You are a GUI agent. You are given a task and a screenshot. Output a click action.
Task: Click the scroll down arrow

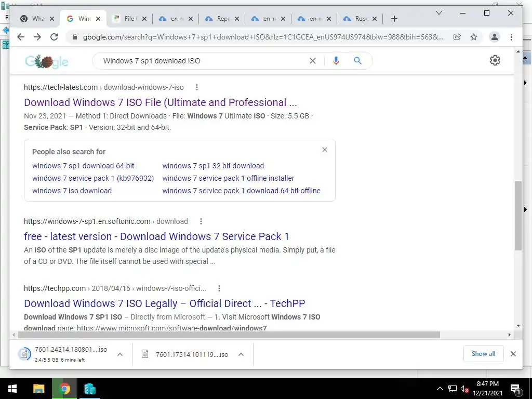518,326
